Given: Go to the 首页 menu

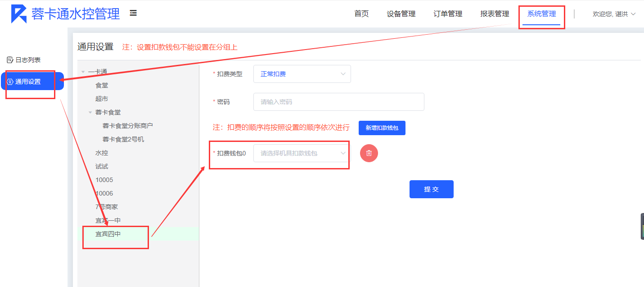Looking at the screenshot, I should point(361,14).
